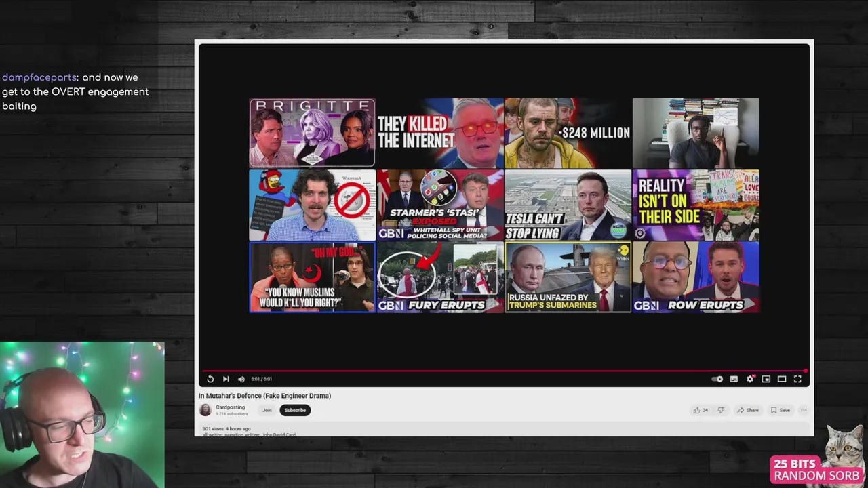
Task: Like the video with thumbs up
Action: pyautogui.click(x=696, y=410)
